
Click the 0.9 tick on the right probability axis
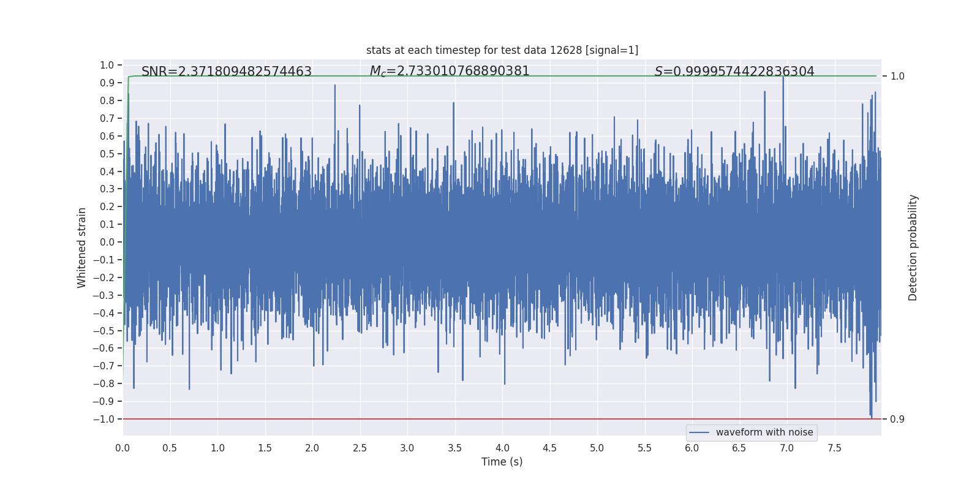coord(897,420)
